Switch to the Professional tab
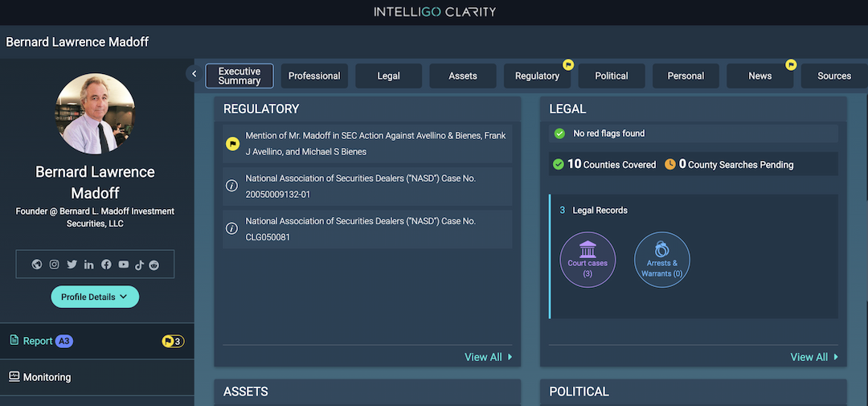This screenshot has width=868, height=406. click(x=314, y=76)
